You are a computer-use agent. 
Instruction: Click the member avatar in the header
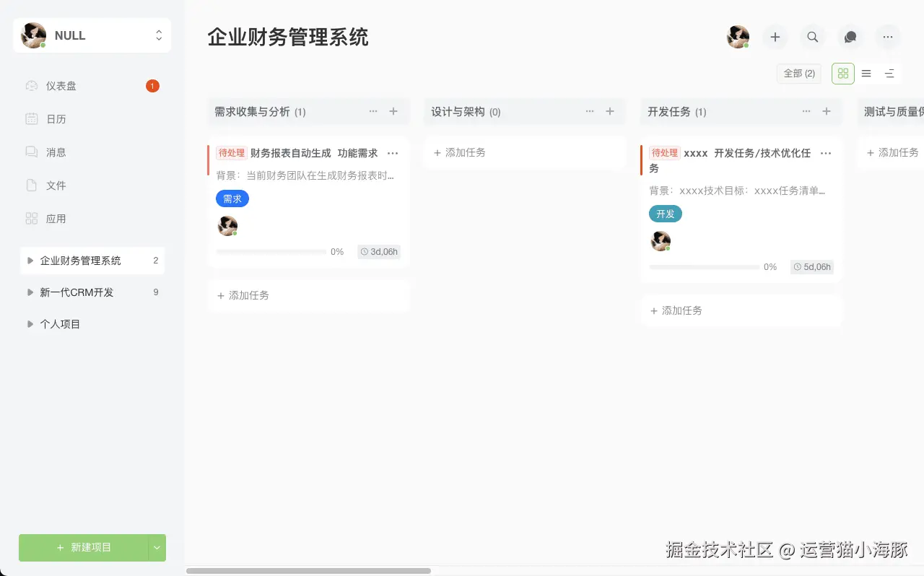point(738,37)
